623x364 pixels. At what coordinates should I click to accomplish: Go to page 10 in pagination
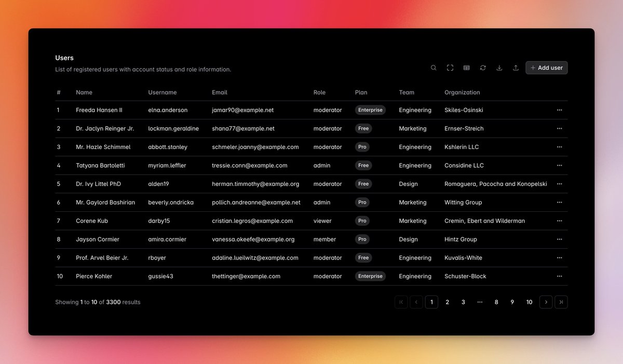coord(529,302)
